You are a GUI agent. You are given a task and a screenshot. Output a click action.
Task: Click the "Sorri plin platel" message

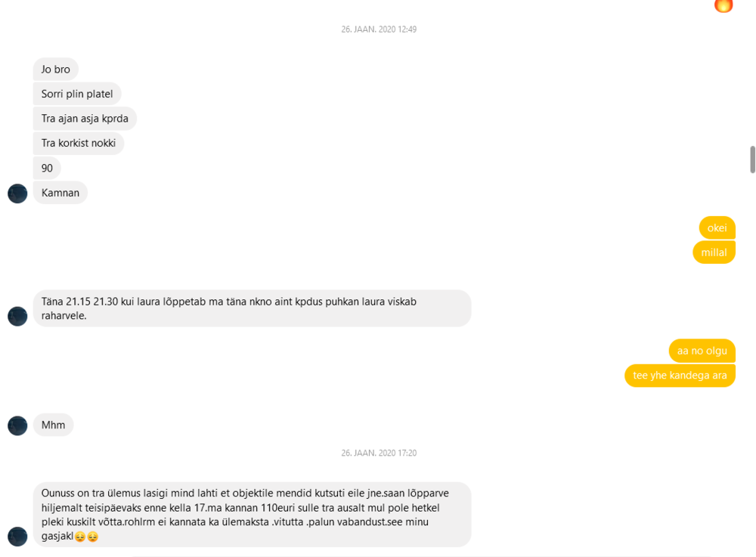77,94
